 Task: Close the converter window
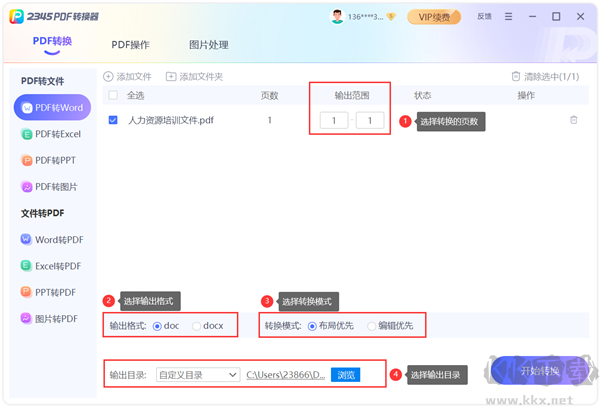click(x=580, y=16)
